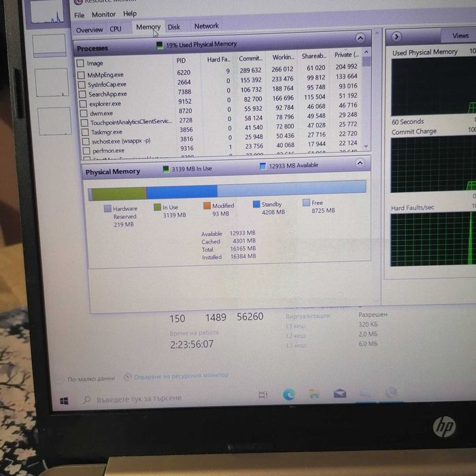Click the taskbar search box
Viewport: 476px width, 476px height.
tap(139, 398)
